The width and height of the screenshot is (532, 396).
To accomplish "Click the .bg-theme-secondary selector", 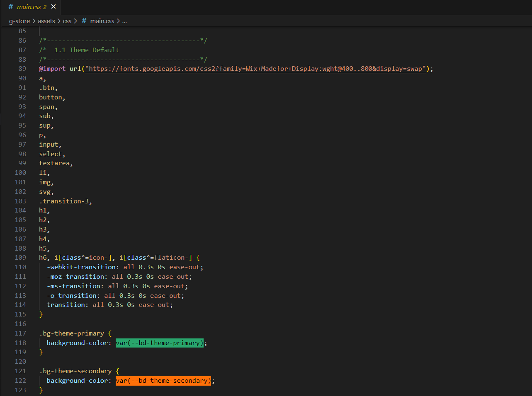I will pos(75,371).
